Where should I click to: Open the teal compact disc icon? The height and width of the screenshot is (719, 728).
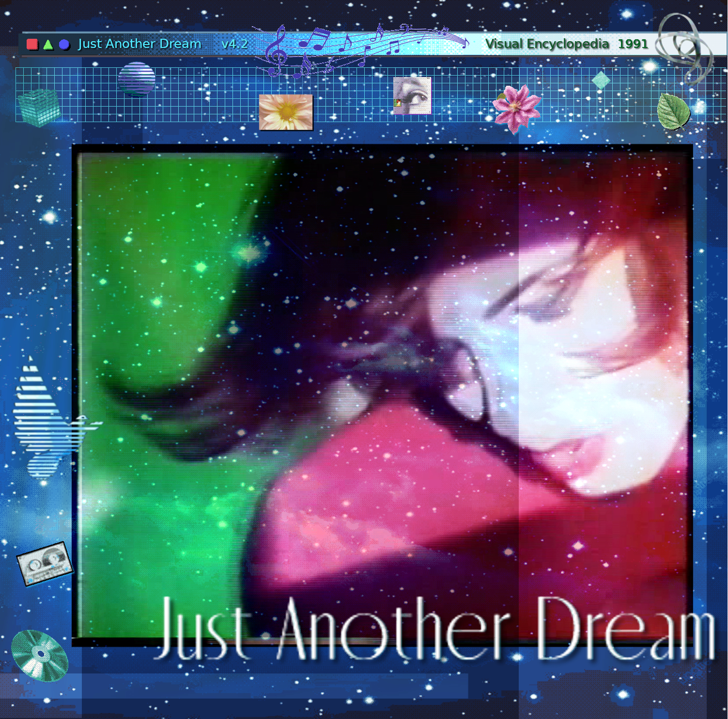(40, 656)
